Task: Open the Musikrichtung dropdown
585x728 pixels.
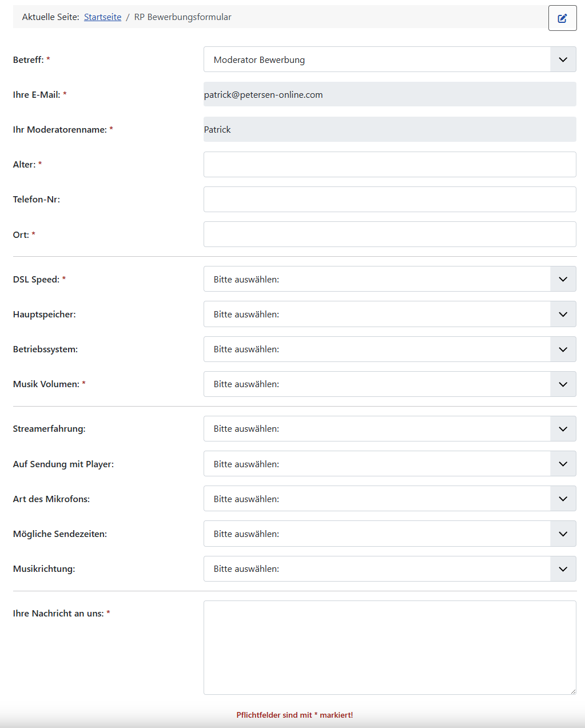Action: coord(377,568)
